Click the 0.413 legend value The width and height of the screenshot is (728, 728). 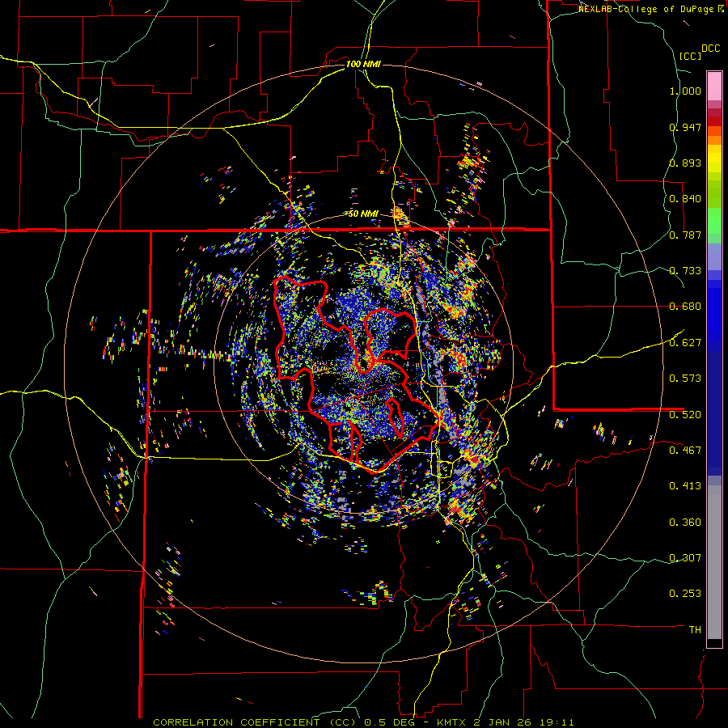tap(685, 486)
